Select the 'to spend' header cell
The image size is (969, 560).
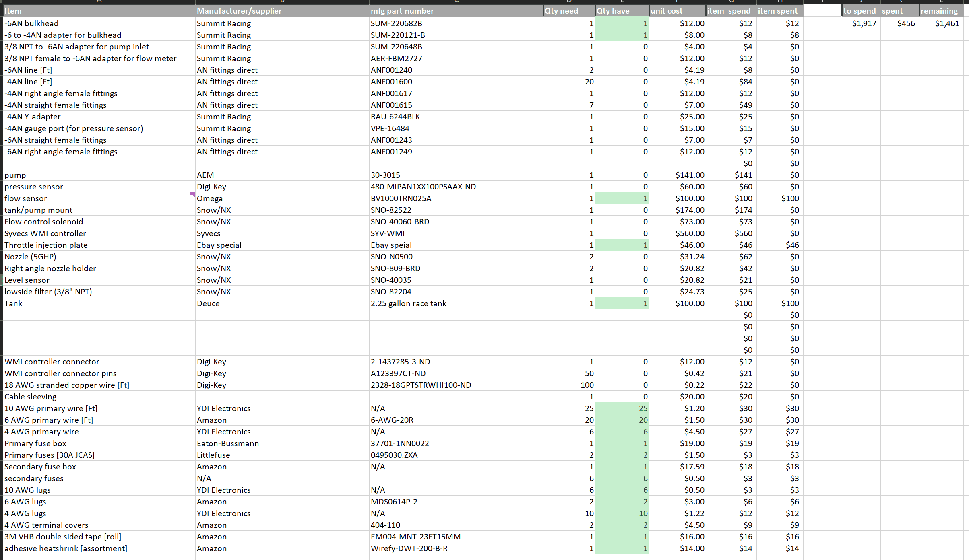click(861, 11)
